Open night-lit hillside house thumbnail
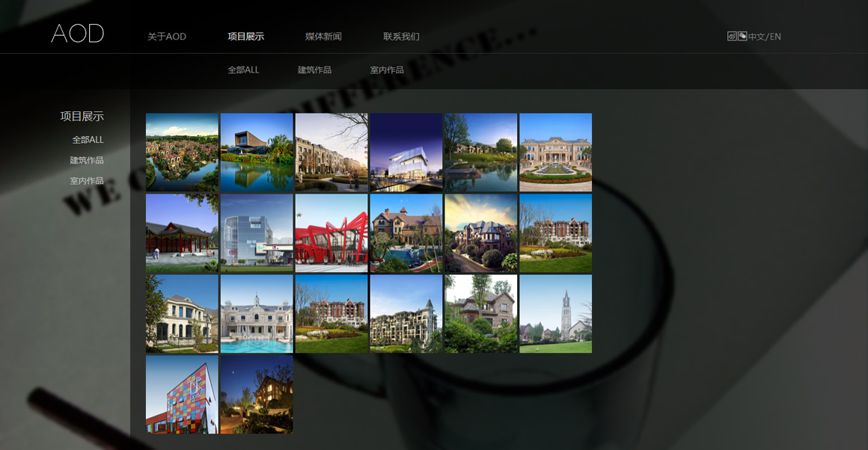 (x=257, y=395)
